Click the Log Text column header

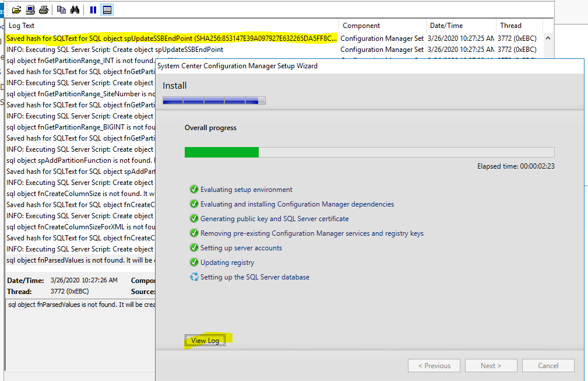click(172, 26)
